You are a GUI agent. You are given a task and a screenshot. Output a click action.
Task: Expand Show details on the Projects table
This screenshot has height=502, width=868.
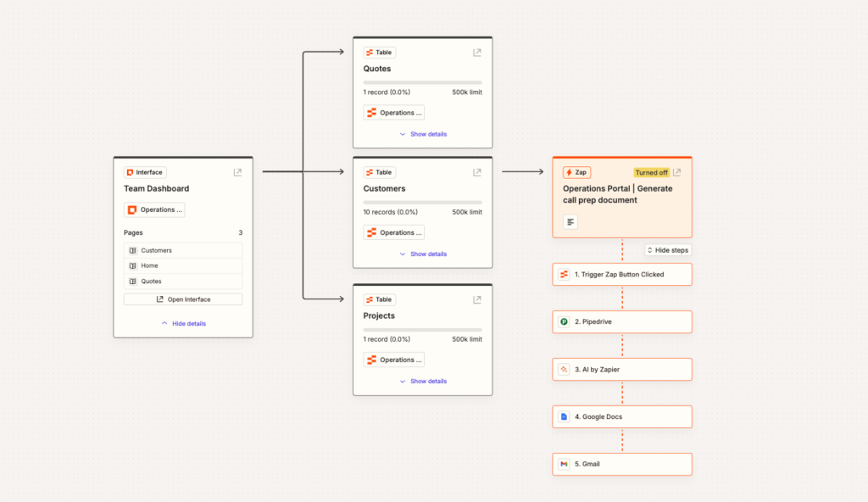422,381
